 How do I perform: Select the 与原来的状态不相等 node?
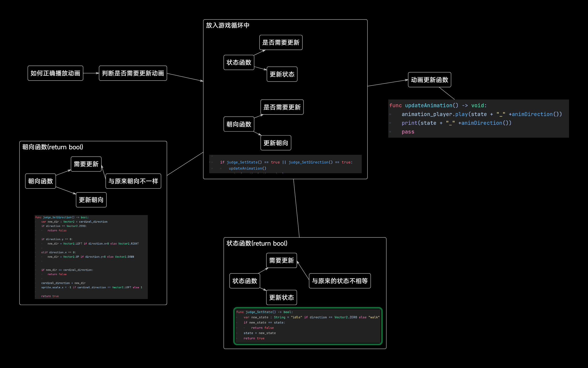click(x=340, y=281)
